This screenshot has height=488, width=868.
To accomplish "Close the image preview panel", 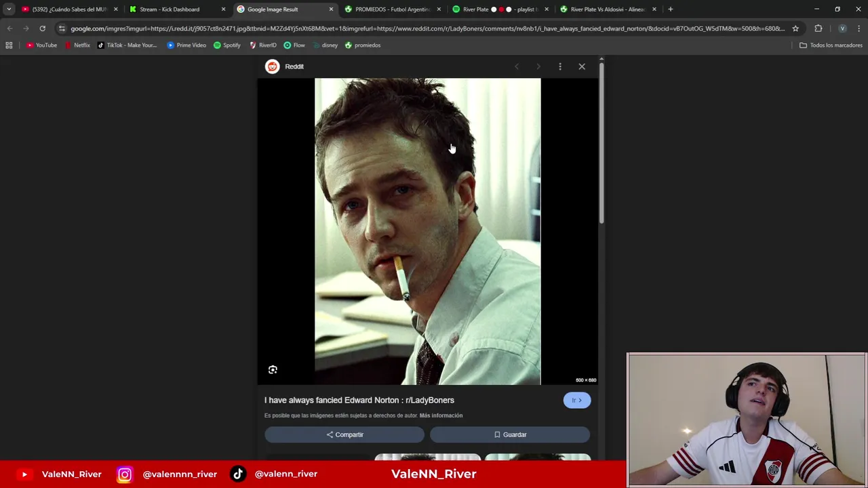I will pyautogui.click(x=582, y=66).
